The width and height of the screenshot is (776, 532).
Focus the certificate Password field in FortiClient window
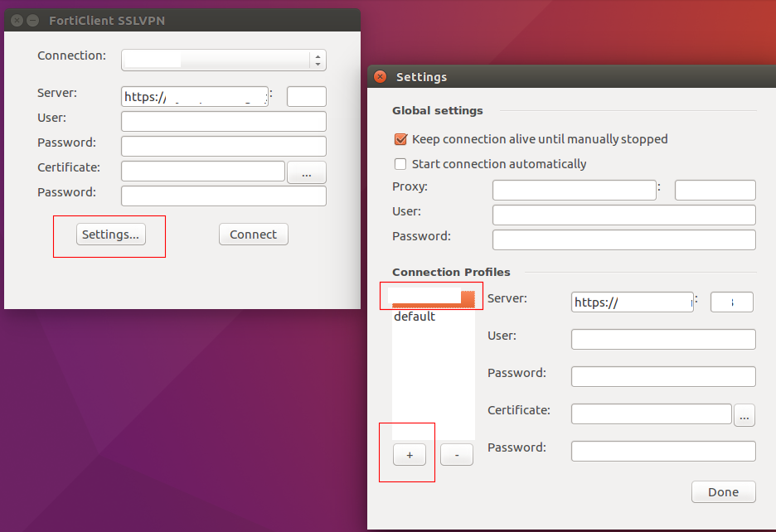[224, 196]
